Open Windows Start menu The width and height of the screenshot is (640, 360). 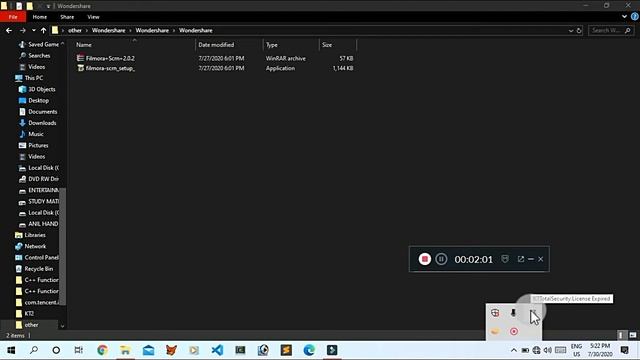[x=11, y=350]
